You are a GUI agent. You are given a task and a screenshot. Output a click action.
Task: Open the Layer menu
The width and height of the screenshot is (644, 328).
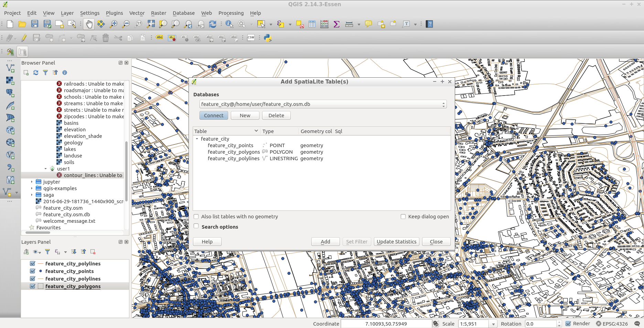(x=67, y=13)
